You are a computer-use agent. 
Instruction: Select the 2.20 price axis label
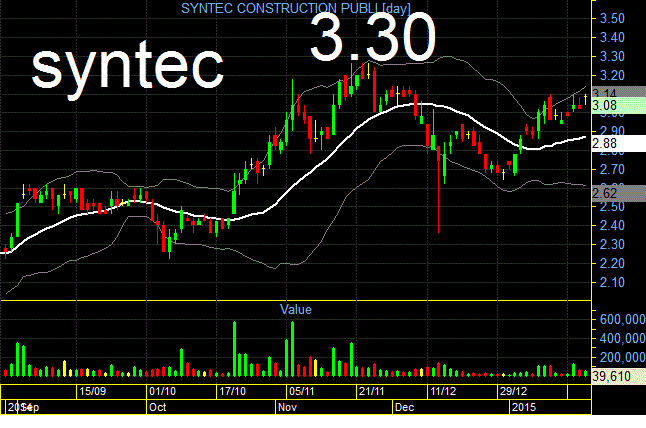[x=612, y=263]
